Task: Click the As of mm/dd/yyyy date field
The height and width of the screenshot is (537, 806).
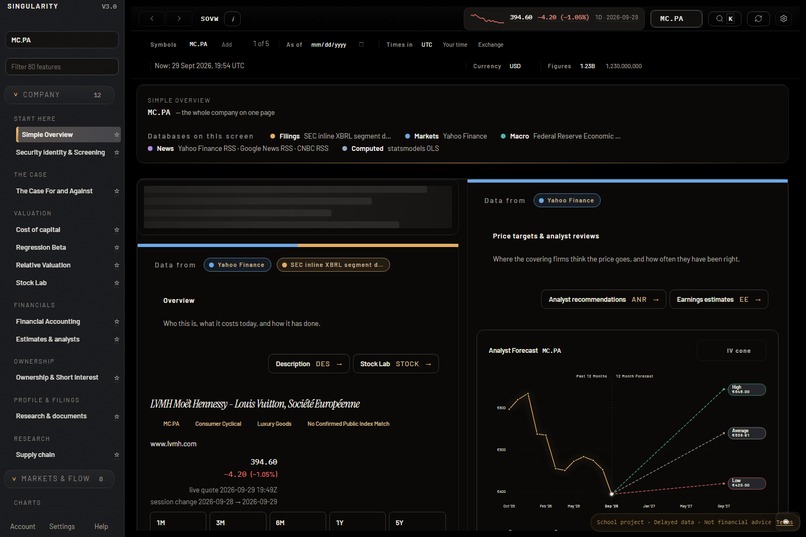Action: 328,45
